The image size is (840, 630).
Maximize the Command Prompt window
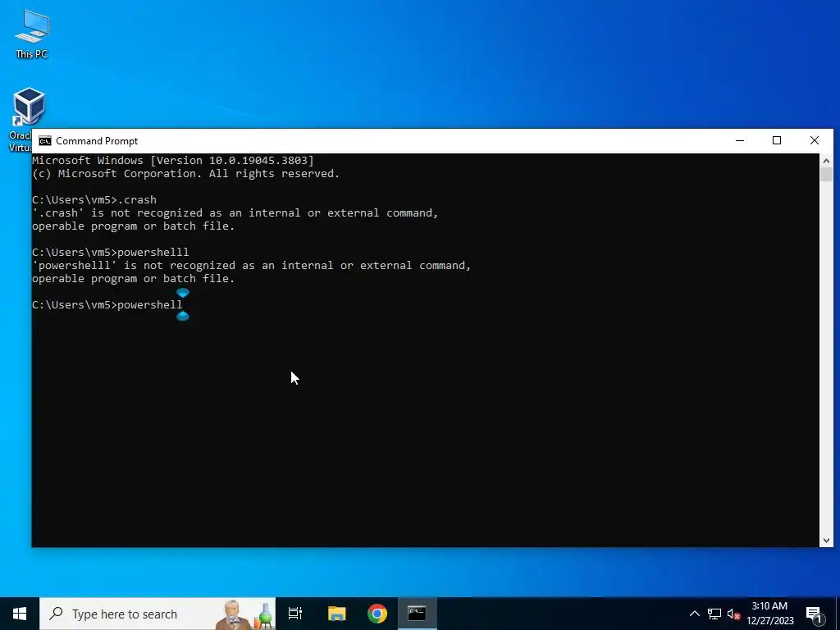pyautogui.click(x=777, y=140)
